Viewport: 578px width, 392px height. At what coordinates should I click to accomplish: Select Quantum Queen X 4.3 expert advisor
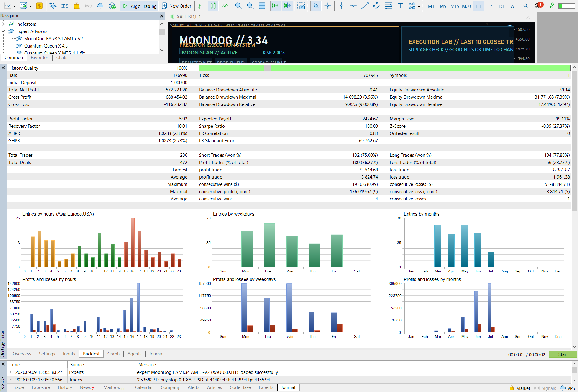(46, 46)
